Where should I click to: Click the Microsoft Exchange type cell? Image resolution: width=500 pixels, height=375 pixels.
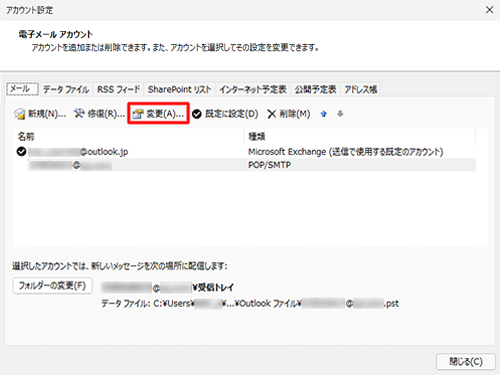(346, 152)
